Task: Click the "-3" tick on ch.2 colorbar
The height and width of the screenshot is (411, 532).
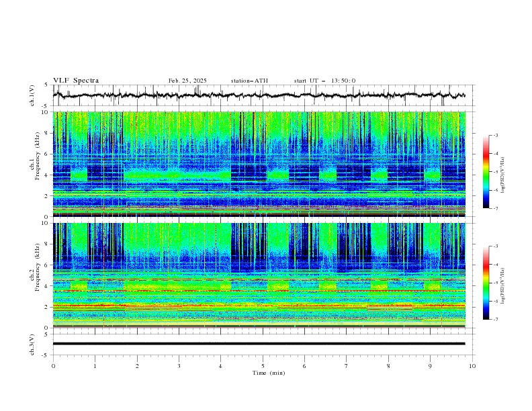Action: [x=495, y=246]
